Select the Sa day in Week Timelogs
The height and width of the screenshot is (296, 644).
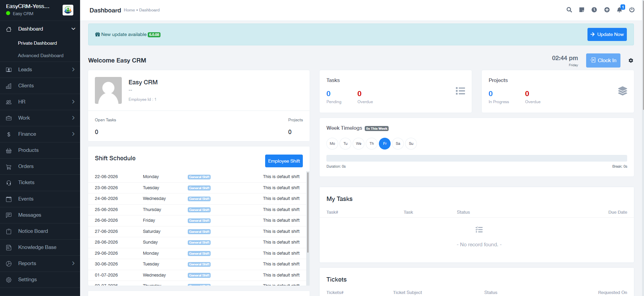[398, 143]
